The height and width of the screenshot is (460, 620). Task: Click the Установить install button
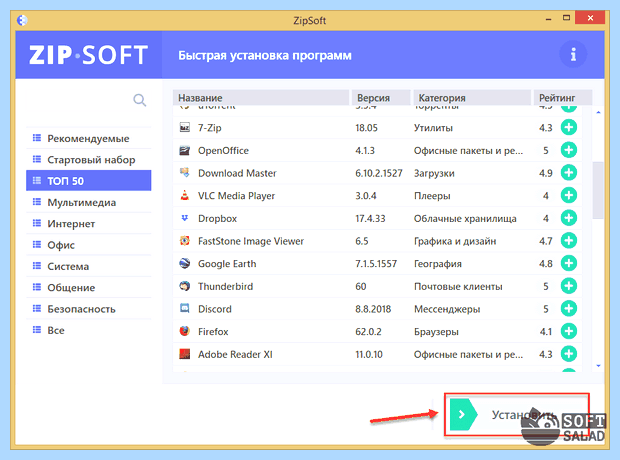[517, 415]
